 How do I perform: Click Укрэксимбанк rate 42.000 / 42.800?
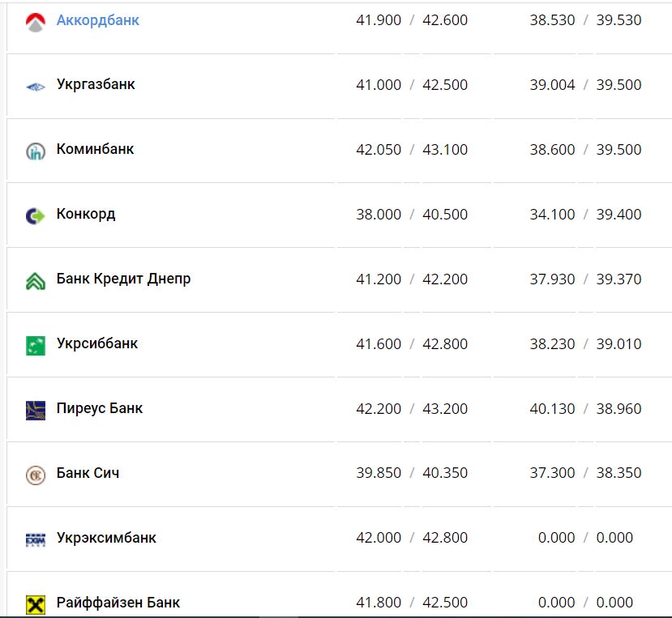[412, 538]
